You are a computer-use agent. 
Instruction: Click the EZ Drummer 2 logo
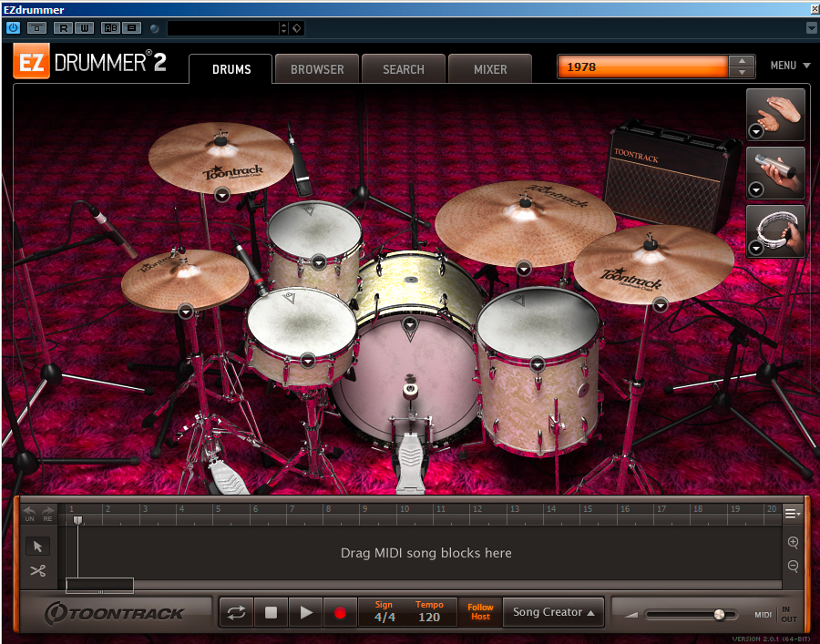pyautogui.click(x=90, y=62)
